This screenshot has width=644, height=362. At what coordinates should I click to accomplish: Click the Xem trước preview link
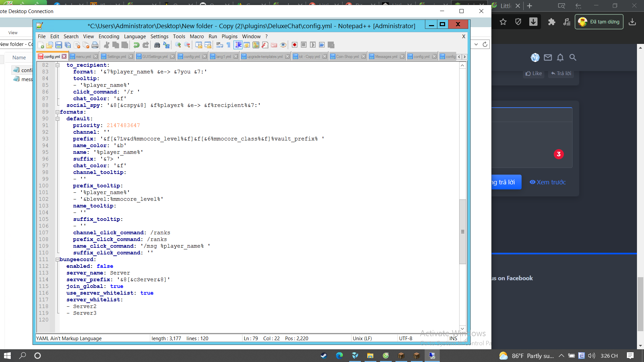(548, 182)
